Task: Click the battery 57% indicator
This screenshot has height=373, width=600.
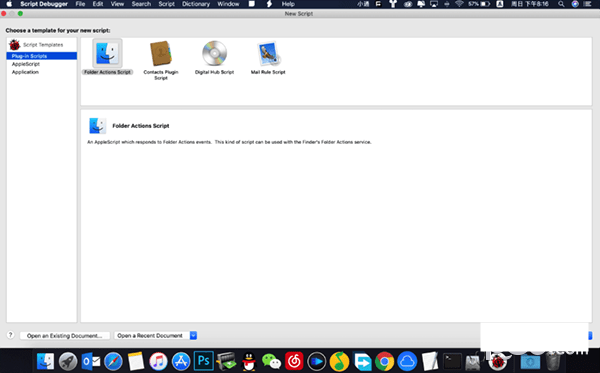Action: pyautogui.click(x=479, y=4)
